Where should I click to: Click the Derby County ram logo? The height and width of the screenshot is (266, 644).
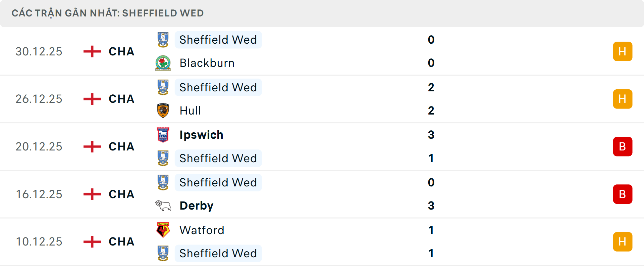(x=163, y=206)
